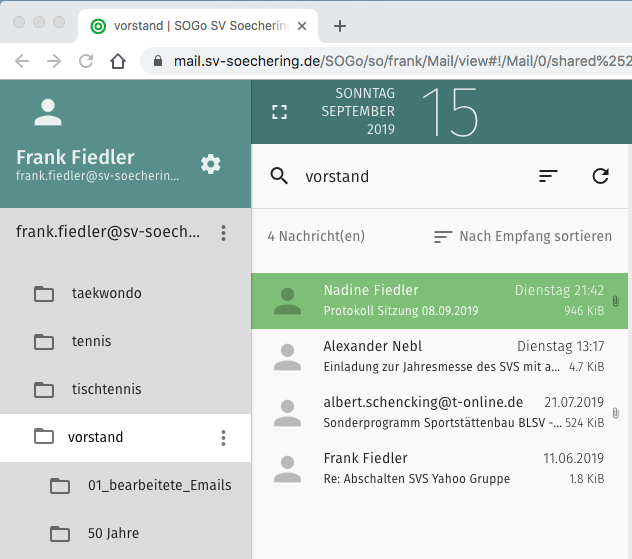
Task: Open the 'Nach Empfang sortieren' sort dropdown
Action: pyautogui.click(x=523, y=237)
